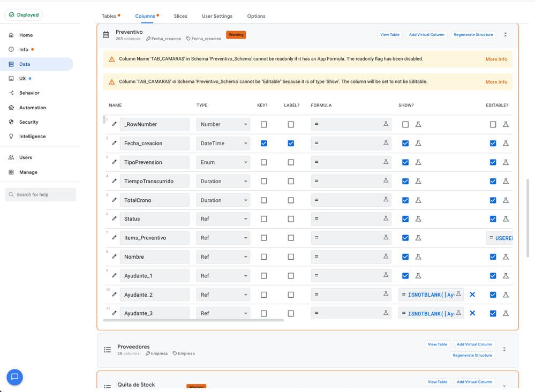Image resolution: width=535 pixels, height=392 pixels.
Task: Open type dropdown for Ayudante_1
Action: click(x=223, y=276)
